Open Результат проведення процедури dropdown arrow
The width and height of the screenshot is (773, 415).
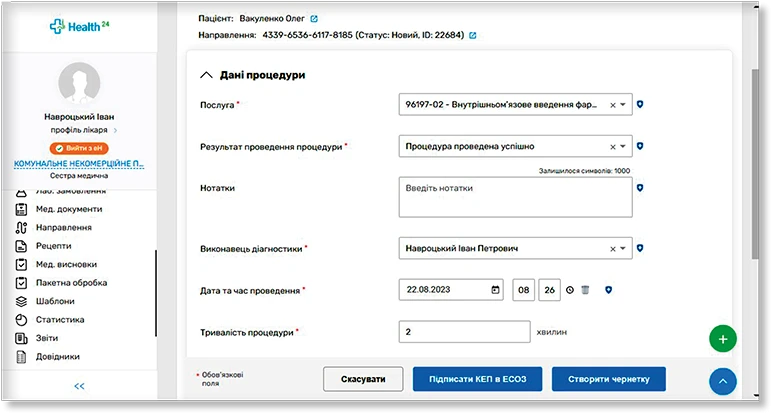(623, 146)
